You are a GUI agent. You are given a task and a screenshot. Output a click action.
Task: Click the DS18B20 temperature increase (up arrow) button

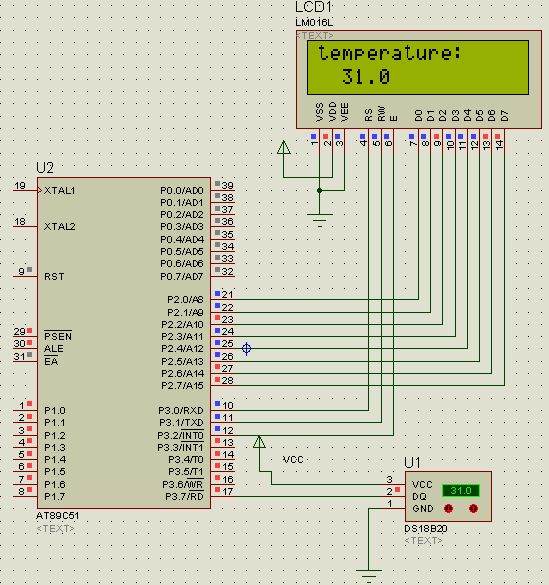point(473,508)
